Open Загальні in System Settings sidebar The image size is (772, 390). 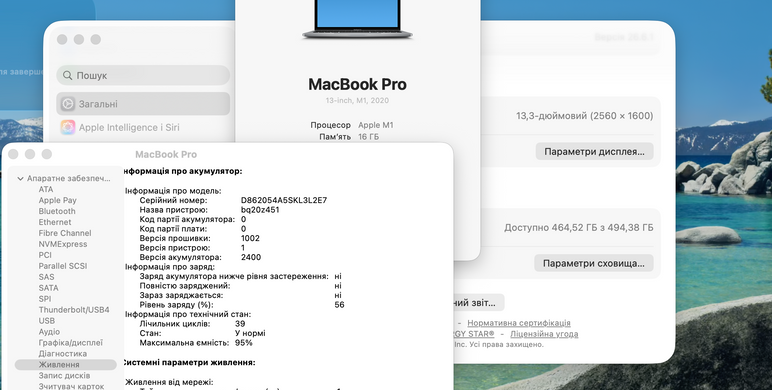pyautogui.click(x=143, y=104)
